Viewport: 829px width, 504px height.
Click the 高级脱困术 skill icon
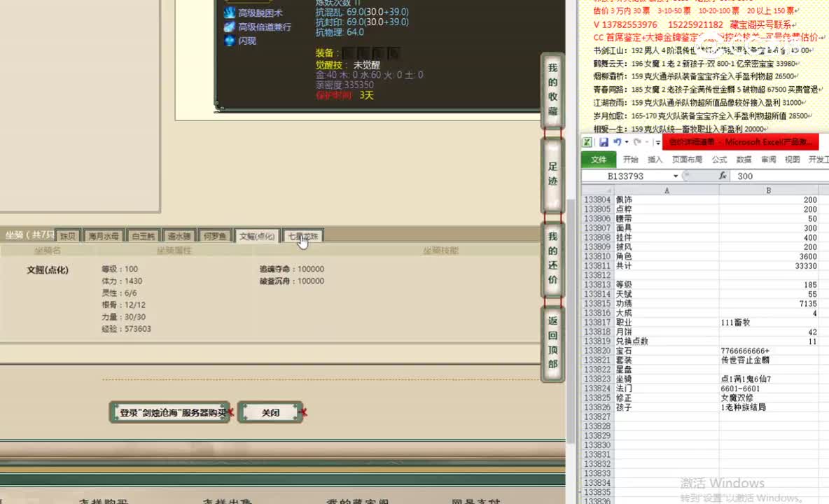tap(230, 13)
